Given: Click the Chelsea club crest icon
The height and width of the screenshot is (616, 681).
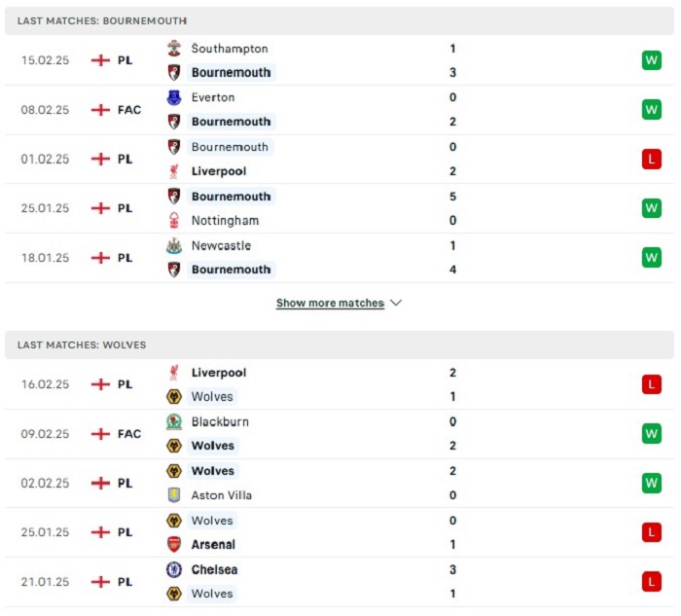Looking at the screenshot, I should tap(174, 569).
